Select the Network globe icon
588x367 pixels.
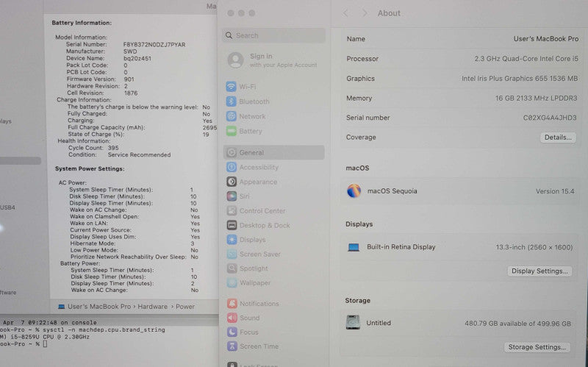[x=231, y=116]
